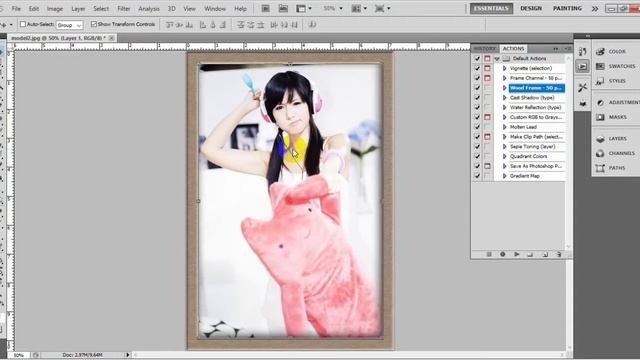Switch to the Essentials workspace
Image resolution: width=640 pixels, height=360 pixels.
(491, 8)
